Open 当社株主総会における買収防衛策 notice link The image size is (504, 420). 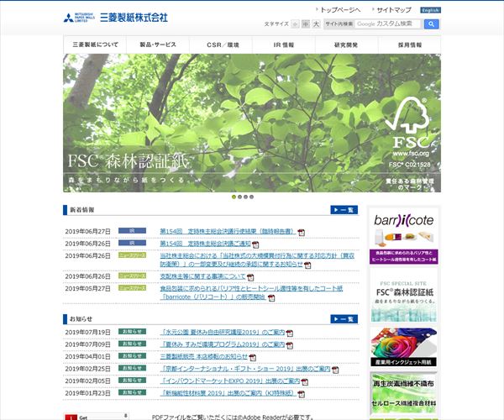click(257, 260)
